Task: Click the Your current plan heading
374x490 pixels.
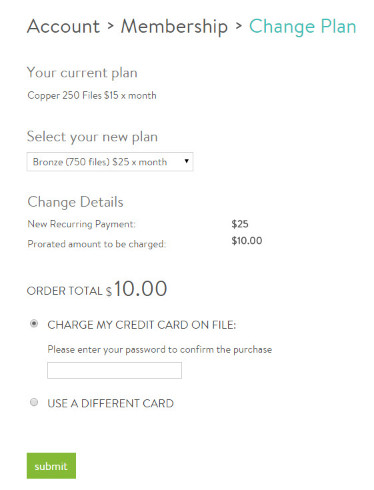Action: (x=82, y=73)
